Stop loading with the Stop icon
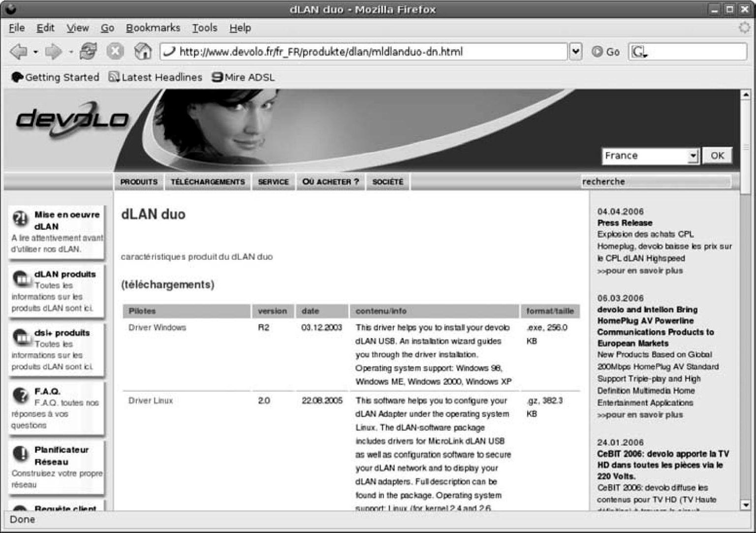 [x=115, y=51]
